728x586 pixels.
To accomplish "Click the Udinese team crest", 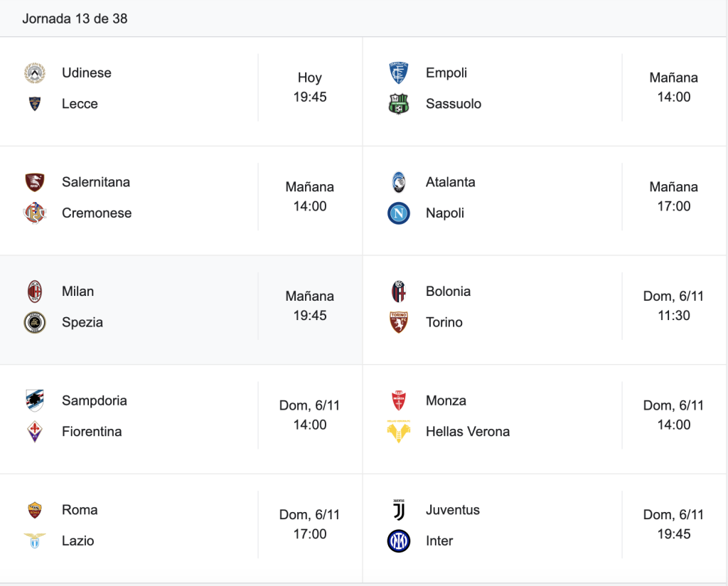I will [x=35, y=73].
